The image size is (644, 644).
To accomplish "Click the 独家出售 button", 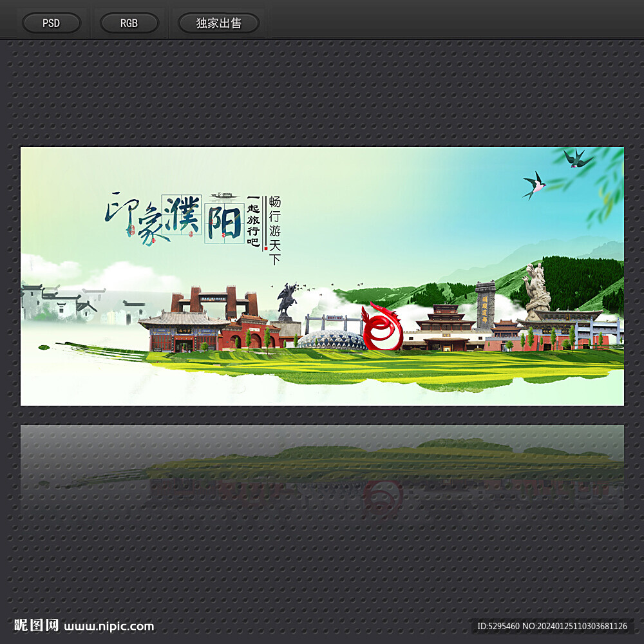I will [x=218, y=23].
